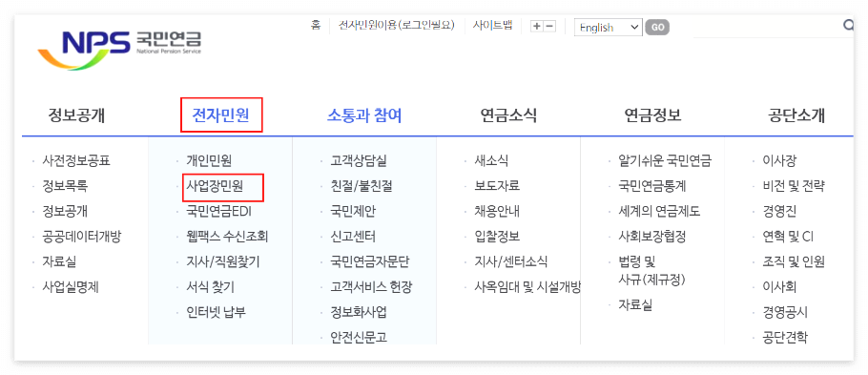The width and height of the screenshot is (868, 375).
Task: Open 사업실명제 submenu item
Action: click(x=71, y=287)
